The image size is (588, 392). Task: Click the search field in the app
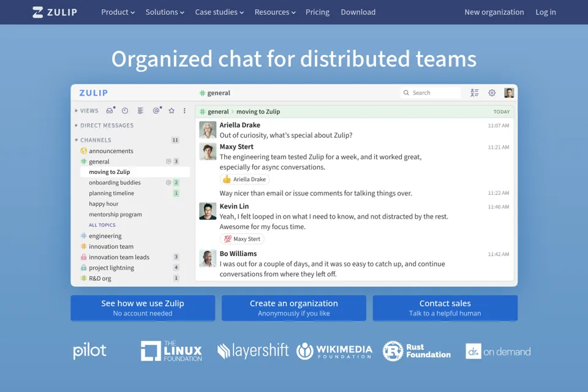click(x=431, y=92)
